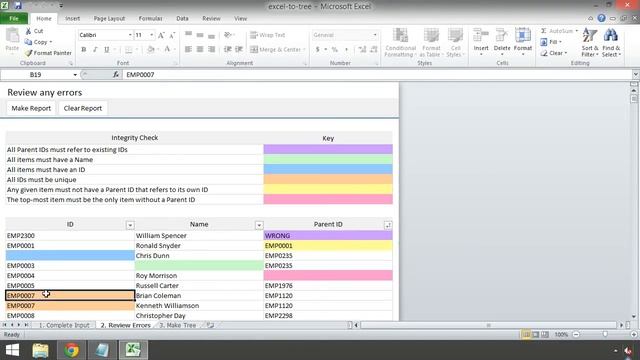Open Excel Help question mark

coord(601,18)
